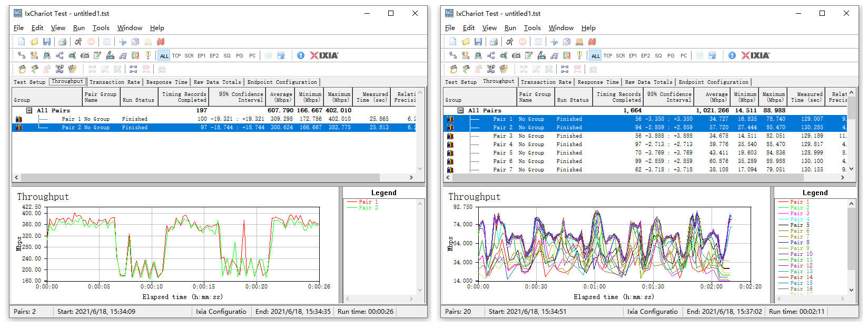
Task: Click the Paste icon in the right window
Action: [579, 42]
